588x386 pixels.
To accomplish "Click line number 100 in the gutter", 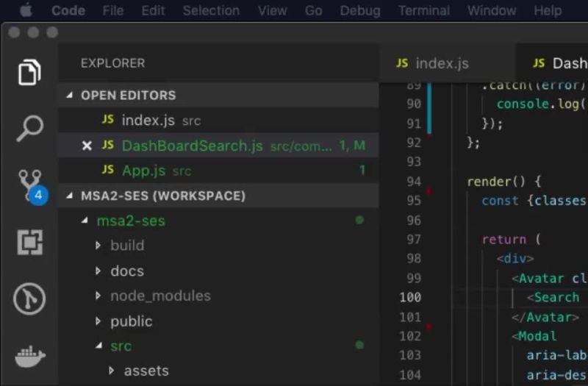I will point(410,297).
